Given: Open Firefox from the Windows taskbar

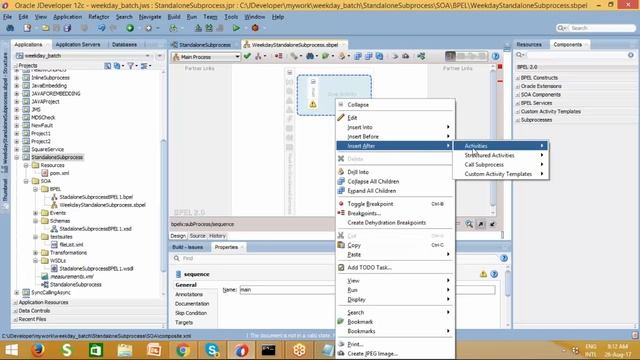Looking at the screenshot, I should [38, 350].
